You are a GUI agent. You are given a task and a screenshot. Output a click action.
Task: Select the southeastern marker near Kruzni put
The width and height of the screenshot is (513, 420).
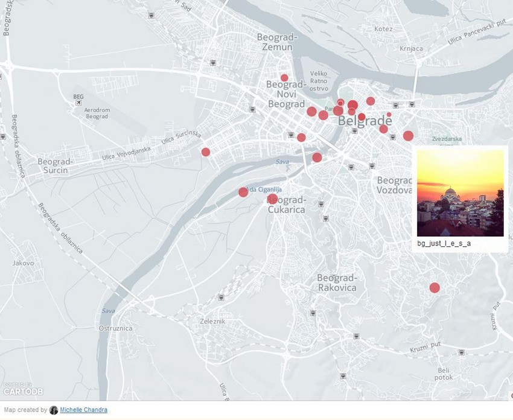click(434, 288)
